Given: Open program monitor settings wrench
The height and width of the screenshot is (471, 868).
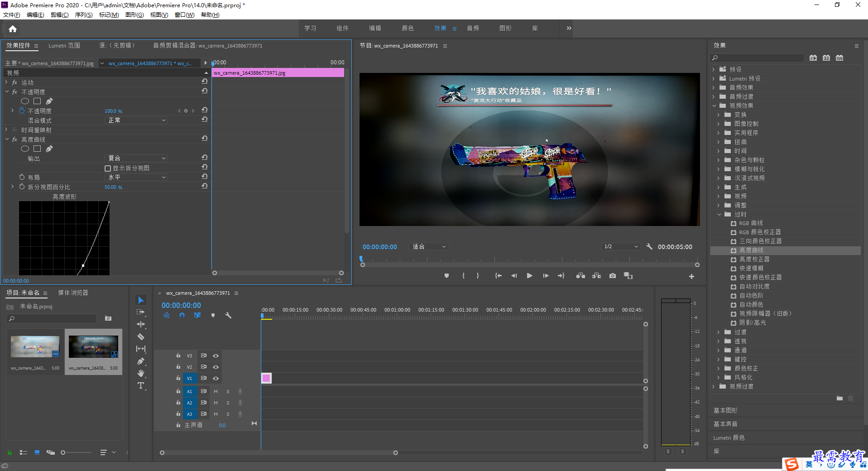Looking at the screenshot, I should tap(649, 247).
